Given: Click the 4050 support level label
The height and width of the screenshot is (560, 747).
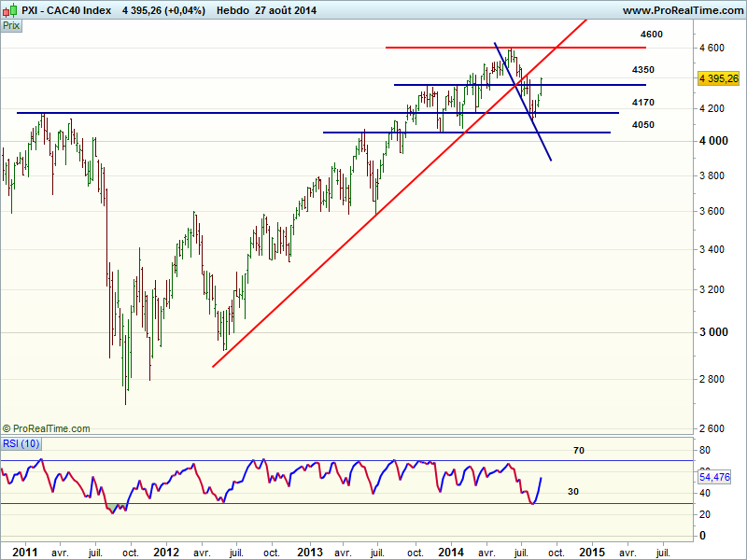Looking at the screenshot, I should pos(642,125).
